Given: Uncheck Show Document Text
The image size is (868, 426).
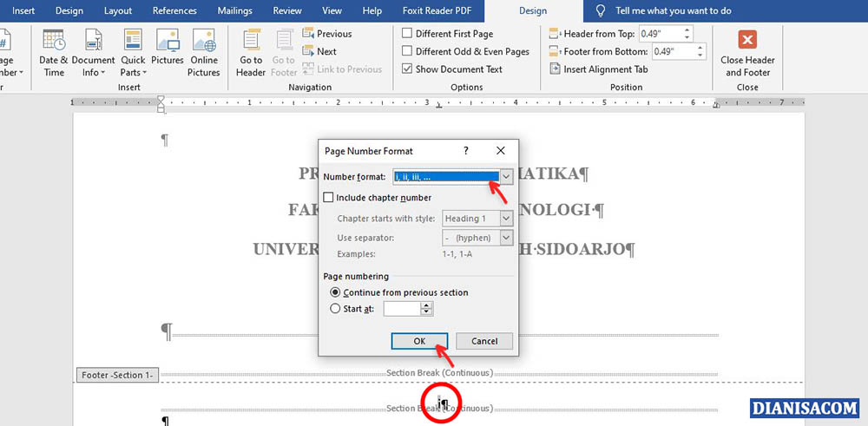Looking at the screenshot, I should click(x=407, y=69).
